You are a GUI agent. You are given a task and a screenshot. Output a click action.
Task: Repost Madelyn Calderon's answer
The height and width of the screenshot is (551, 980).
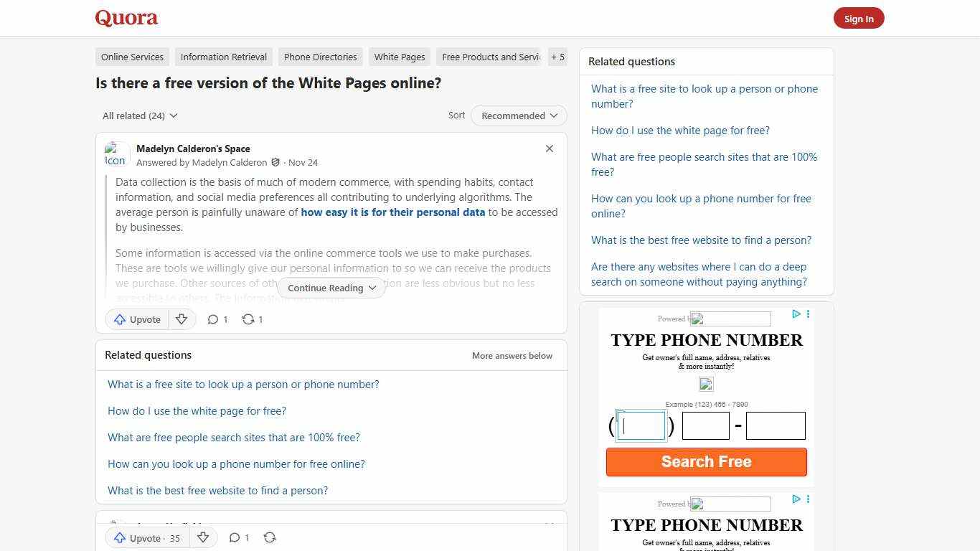pyautogui.click(x=252, y=319)
